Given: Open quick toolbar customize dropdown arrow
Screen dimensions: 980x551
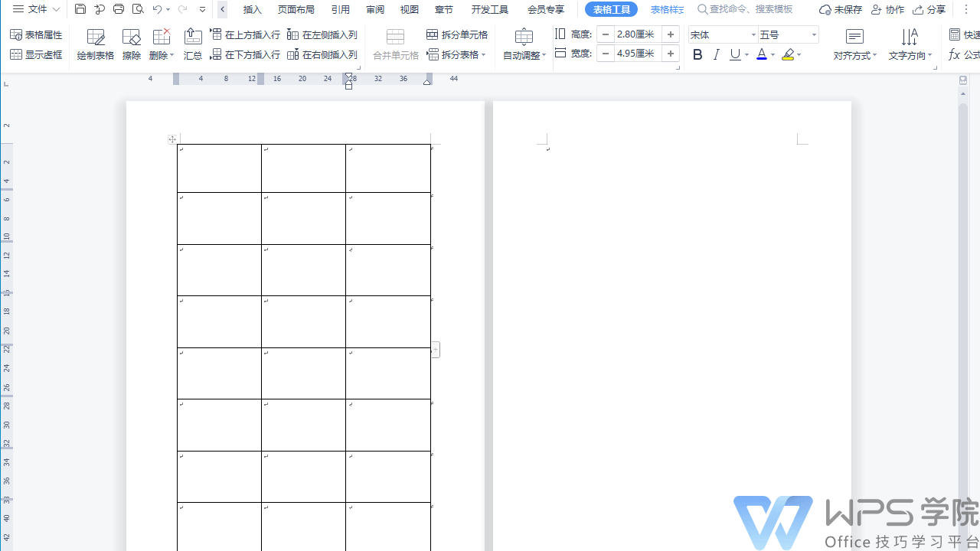Looking at the screenshot, I should pos(202,9).
